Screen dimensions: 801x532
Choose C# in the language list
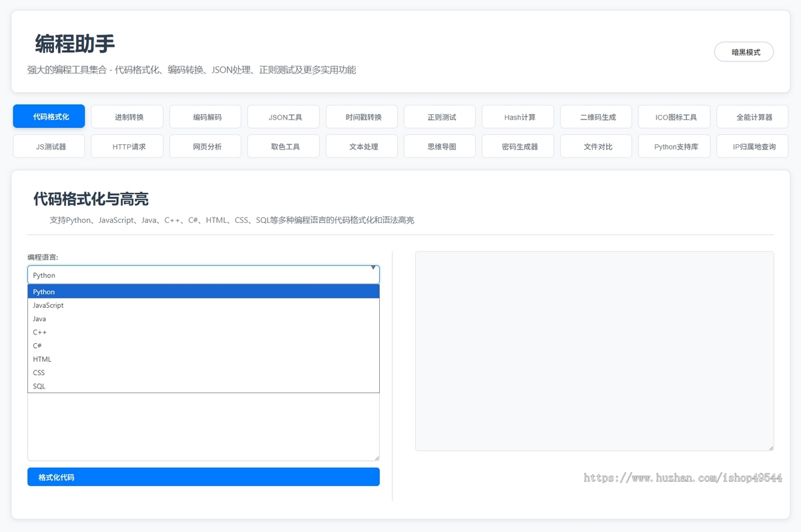point(204,346)
